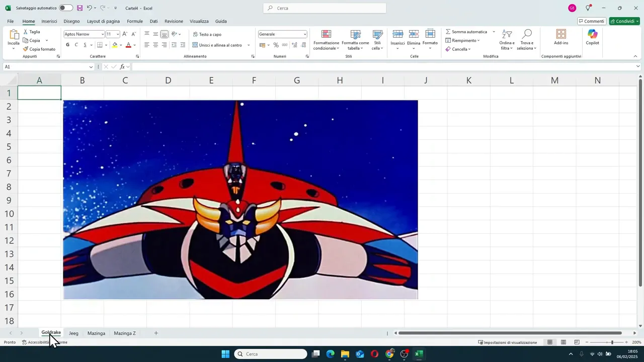Add a new sheet with plus button
The height and width of the screenshot is (362, 644).
coord(156,333)
